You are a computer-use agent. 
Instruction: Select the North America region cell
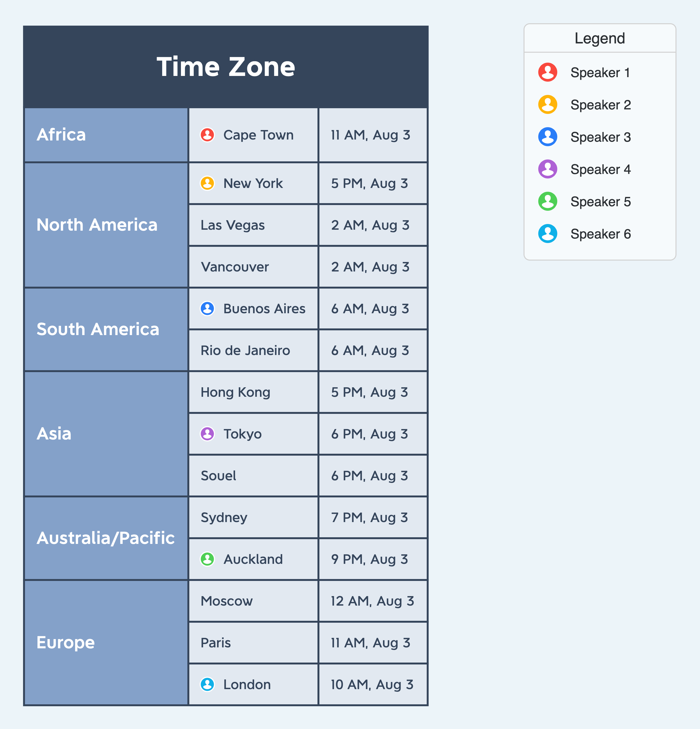click(106, 225)
